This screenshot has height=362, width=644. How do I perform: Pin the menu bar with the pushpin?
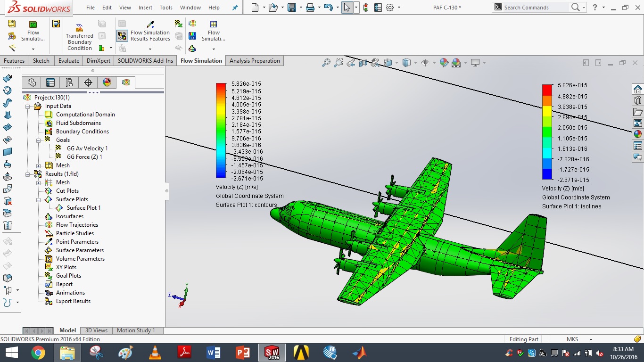235,8
